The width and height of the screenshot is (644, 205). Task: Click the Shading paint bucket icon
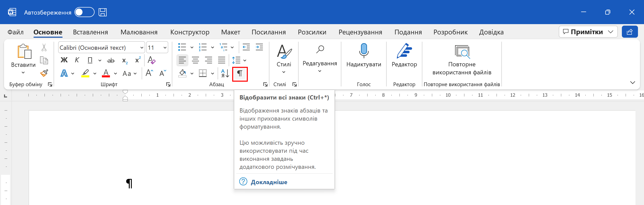(x=182, y=73)
